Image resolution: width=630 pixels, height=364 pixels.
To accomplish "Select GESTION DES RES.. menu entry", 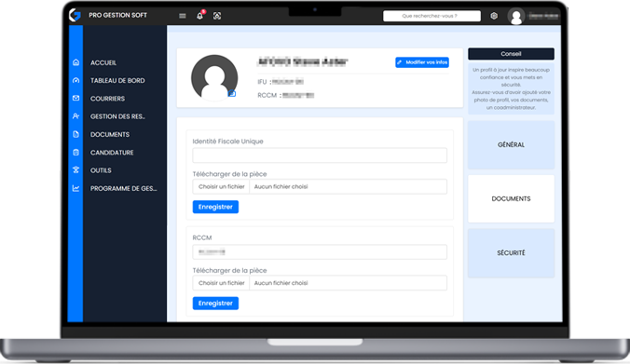I will pos(117,116).
